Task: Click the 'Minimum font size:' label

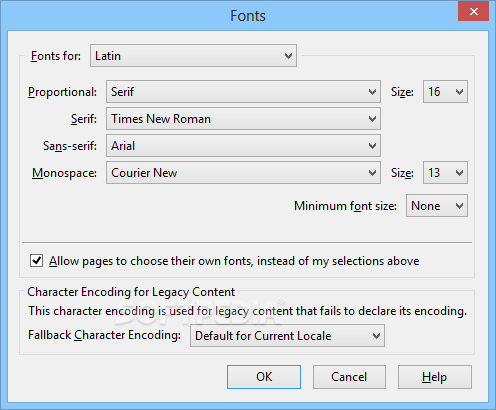Action: (x=345, y=206)
